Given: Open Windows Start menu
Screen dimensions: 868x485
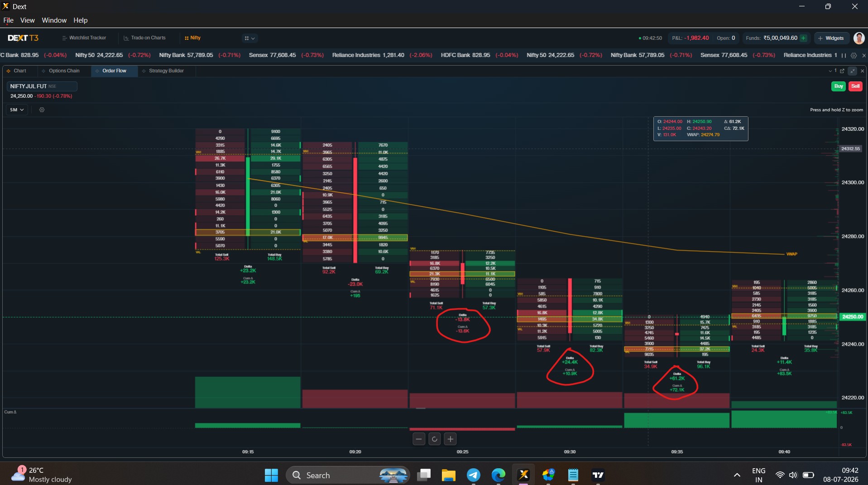Looking at the screenshot, I should coord(271,475).
